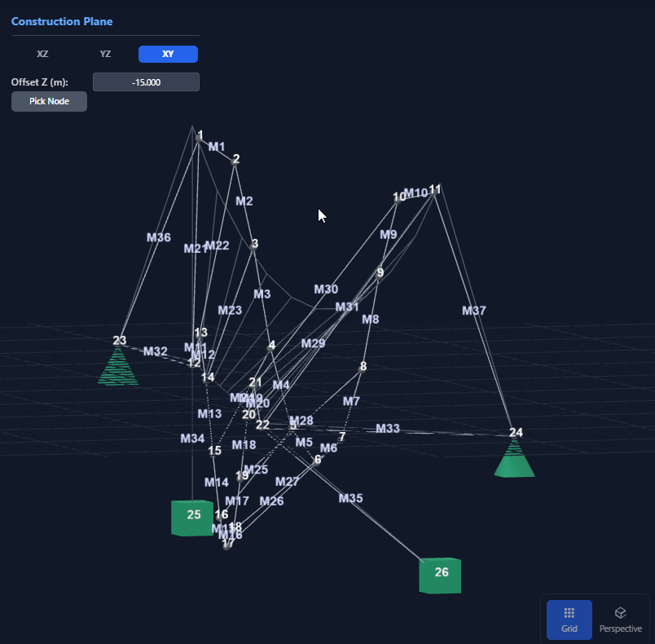Pick node 9 on the model
Viewport: 655px width, 644px height.
[x=380, y=274]
